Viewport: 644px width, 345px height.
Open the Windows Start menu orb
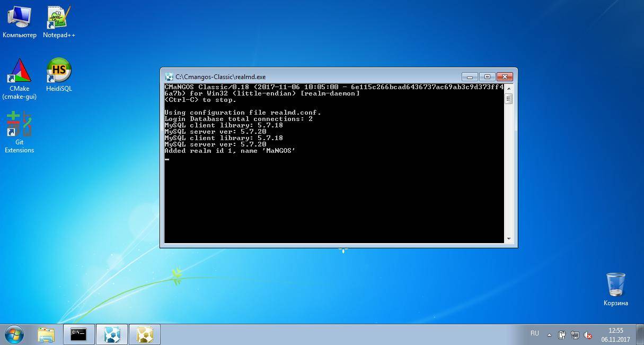[14, 334]
